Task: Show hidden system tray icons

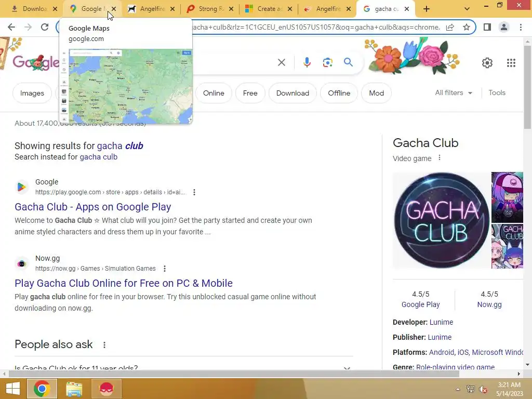Action: click(x=458, y=389)
